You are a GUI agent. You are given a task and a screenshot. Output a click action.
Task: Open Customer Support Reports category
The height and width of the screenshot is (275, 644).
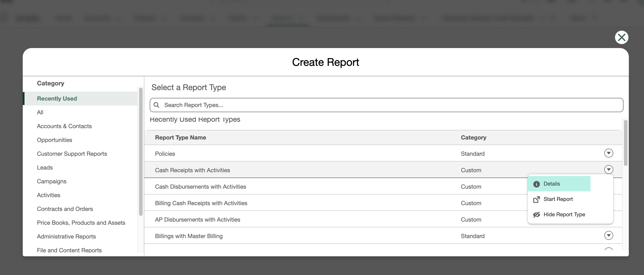pos(80,154)
